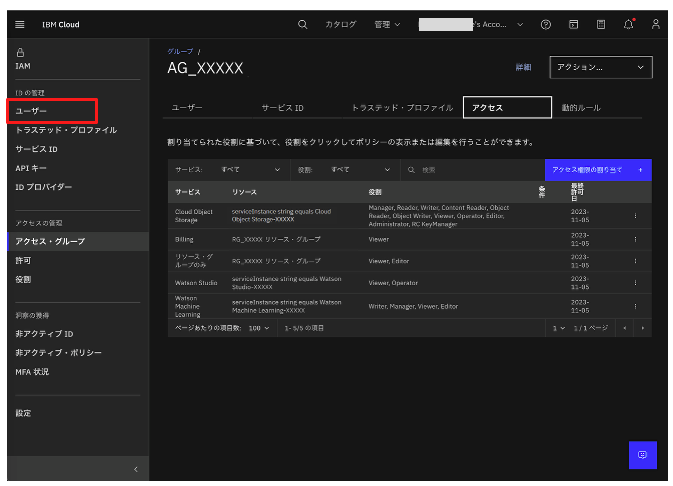Go to next page arrow in pagination
673x486 pixels.
(x=642, y=328)
